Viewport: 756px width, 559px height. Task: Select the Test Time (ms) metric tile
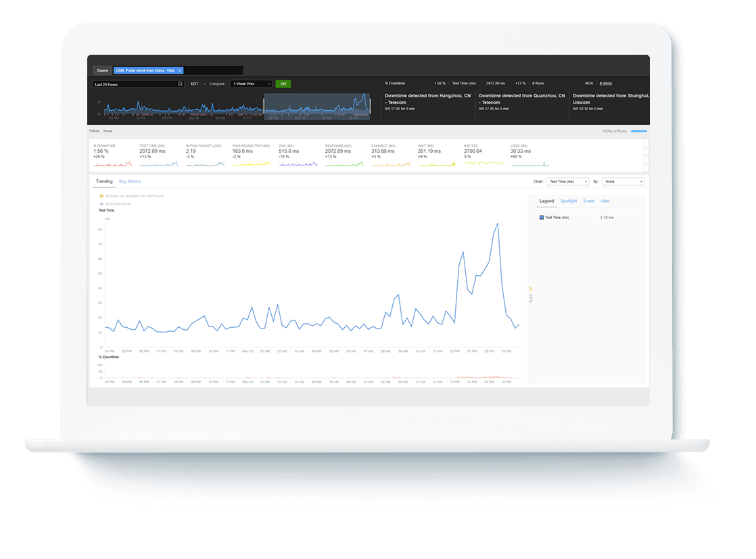point(159,155)
